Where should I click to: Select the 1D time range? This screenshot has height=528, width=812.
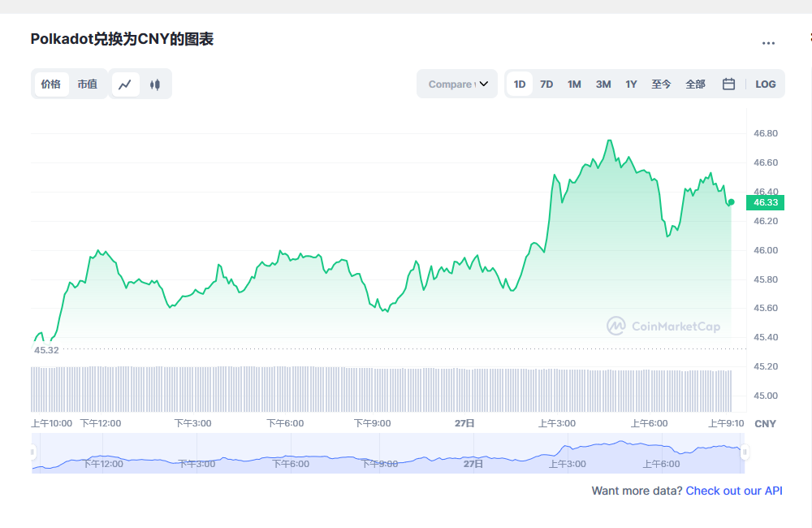520,84
